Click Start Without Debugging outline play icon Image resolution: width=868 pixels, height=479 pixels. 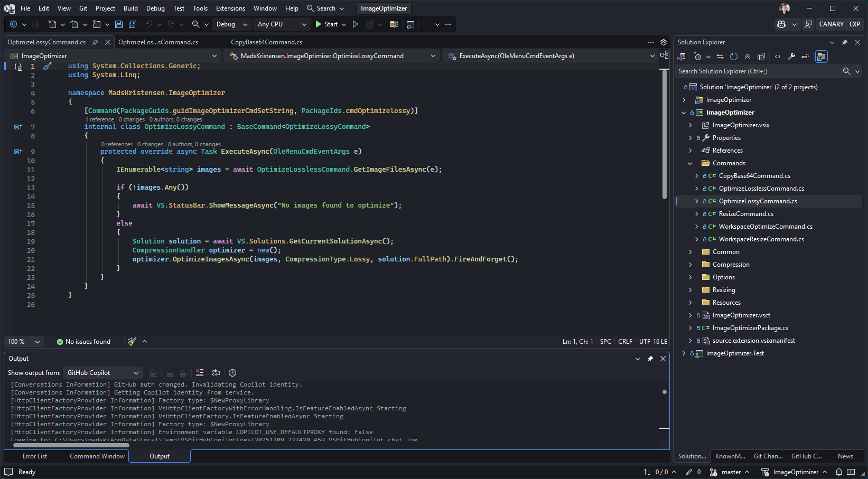[x=356, y=24]
